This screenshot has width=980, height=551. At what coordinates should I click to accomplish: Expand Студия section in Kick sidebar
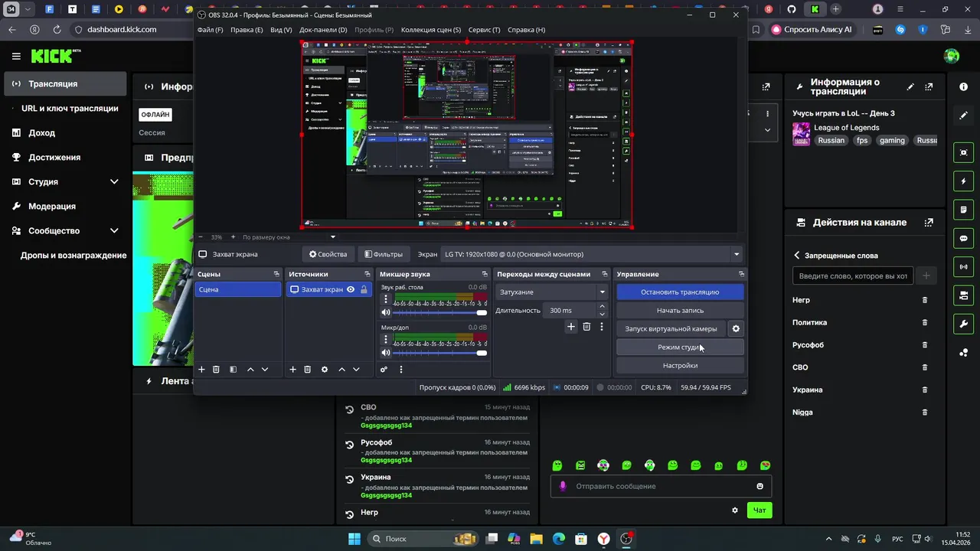[x=114, y=181]
